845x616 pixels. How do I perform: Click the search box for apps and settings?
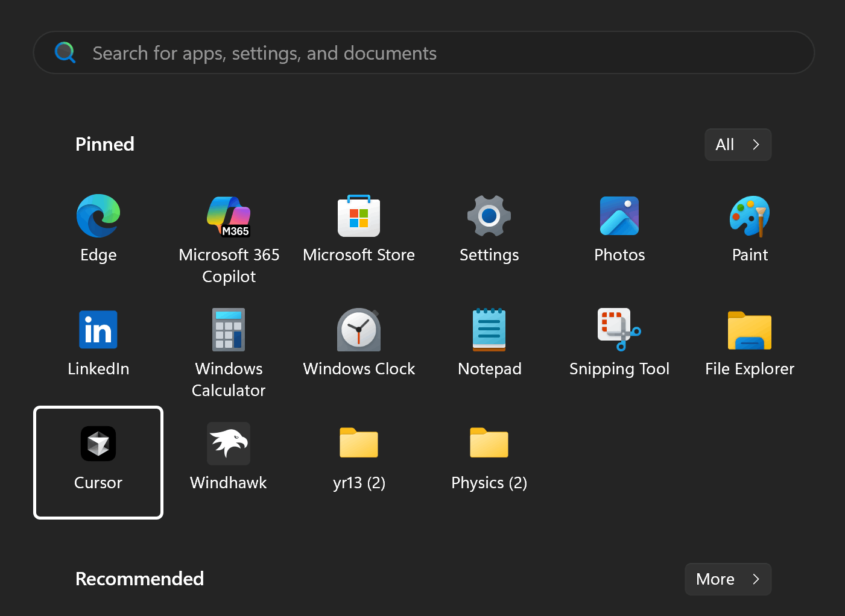424,53
